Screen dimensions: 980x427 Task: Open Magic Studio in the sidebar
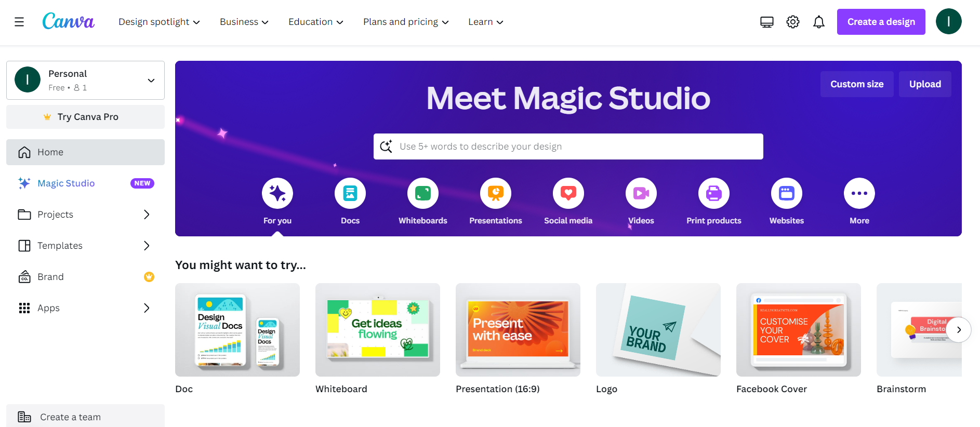pyautogui.click(x=85, y=183)
